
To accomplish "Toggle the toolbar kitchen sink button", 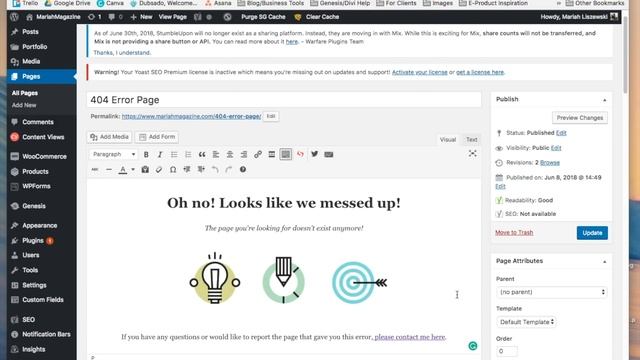I will pyautogui.click(x=286, y=154).
